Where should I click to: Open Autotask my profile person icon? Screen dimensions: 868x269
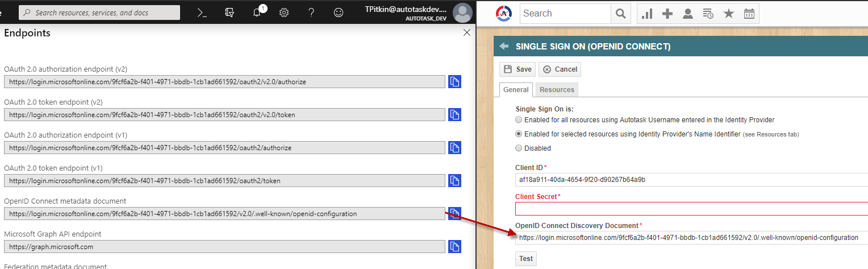point(688,14)
